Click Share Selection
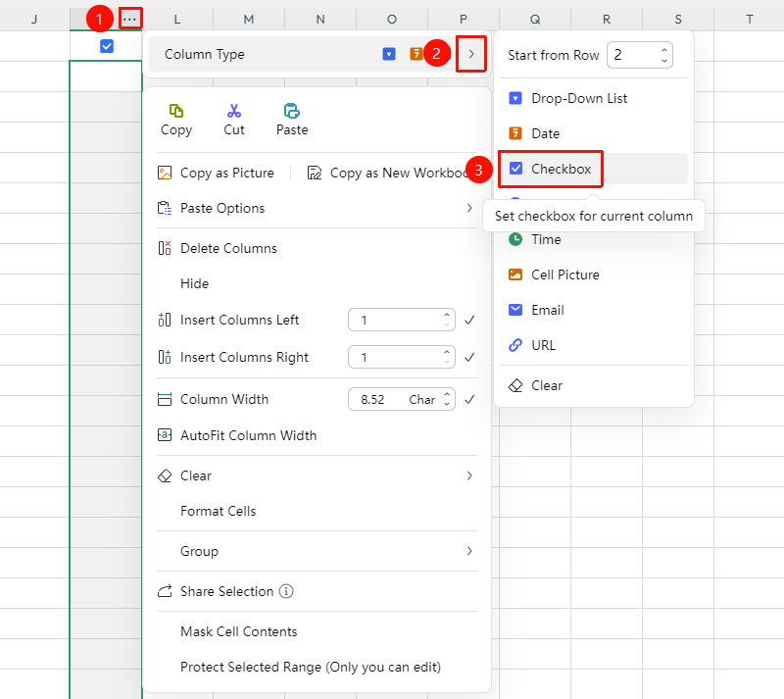 point(216,591)
